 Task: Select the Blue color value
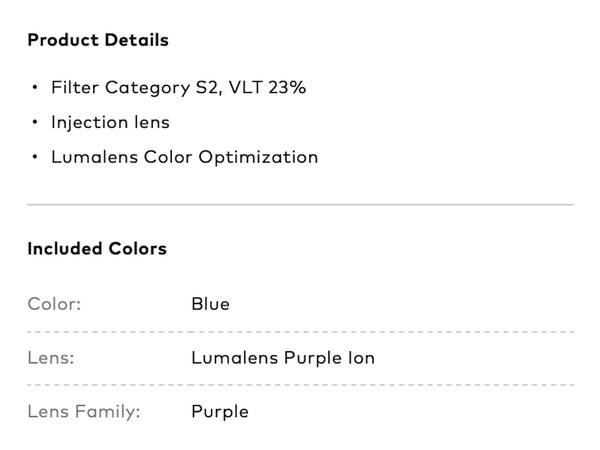[x=210, y=303]
